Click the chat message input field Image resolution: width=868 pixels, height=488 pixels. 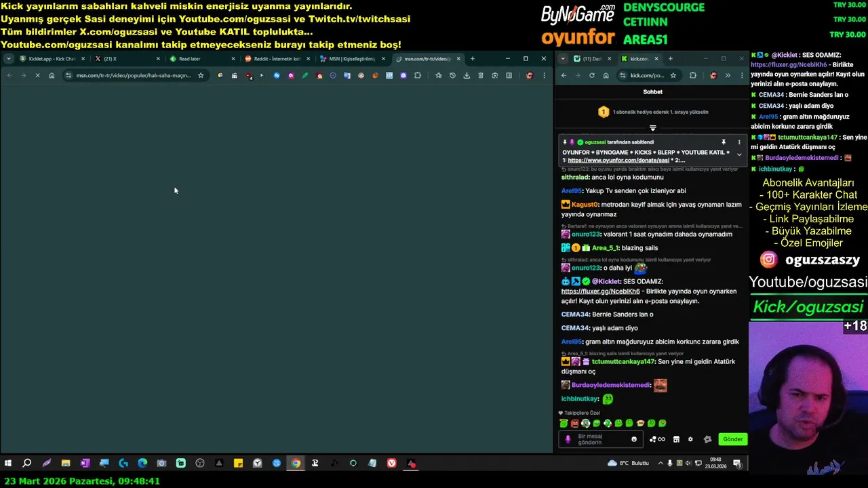coord(602,439)
